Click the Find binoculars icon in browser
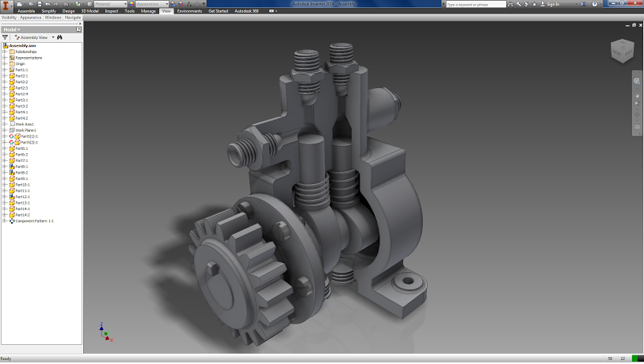 point(59,37)
